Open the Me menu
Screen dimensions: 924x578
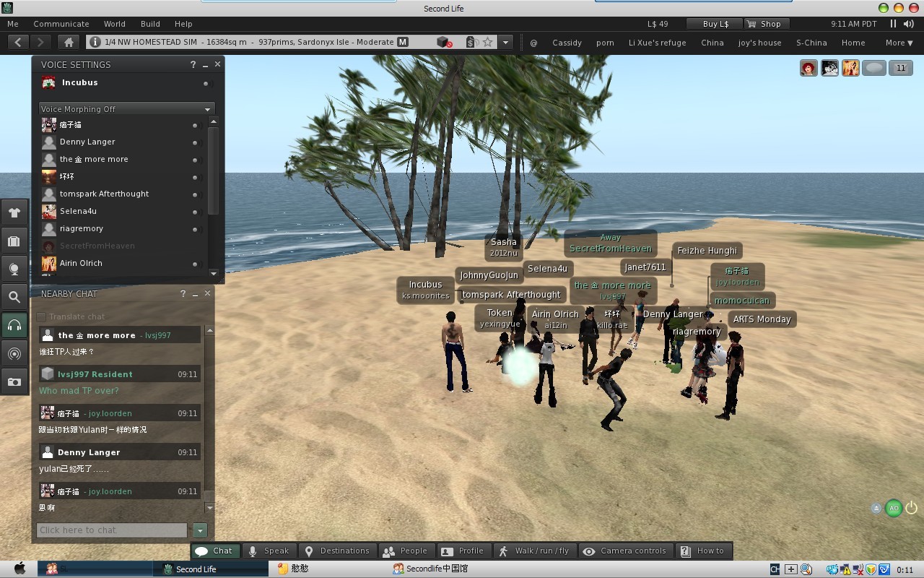(13, 24)
